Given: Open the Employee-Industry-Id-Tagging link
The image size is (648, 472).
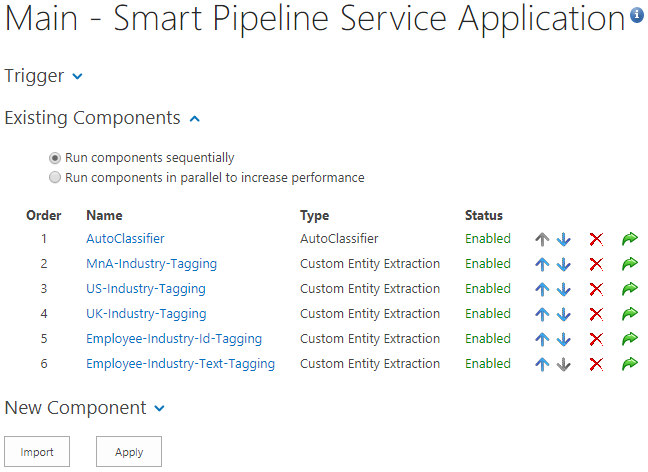Looking at the screenshot, I should click(173, 339).
